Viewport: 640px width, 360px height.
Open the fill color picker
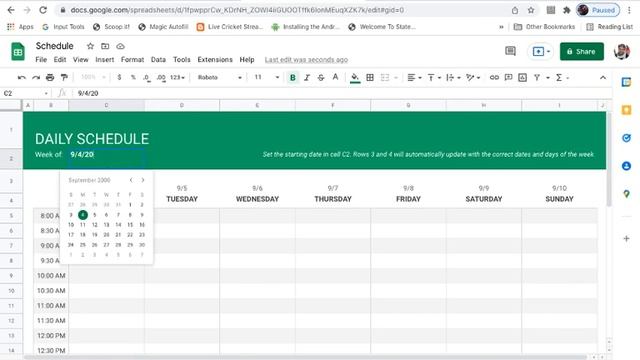pos(355,77)
